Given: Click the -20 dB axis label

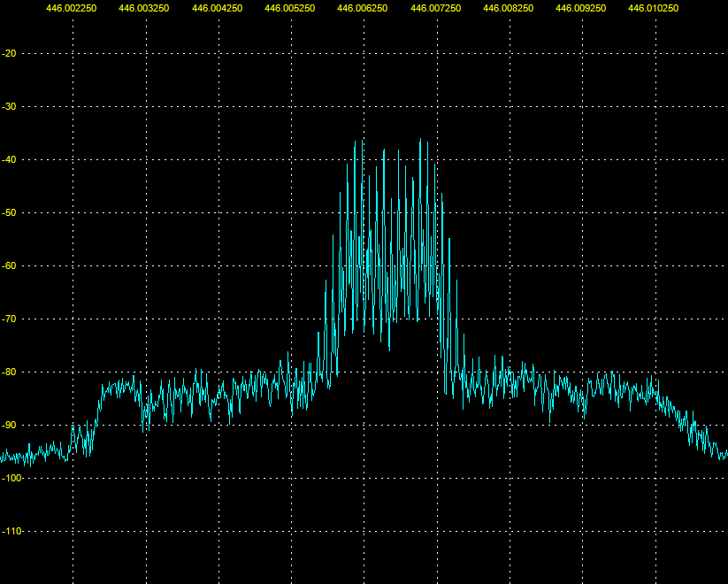Looking at the screenshot, I should click(9, 53).
